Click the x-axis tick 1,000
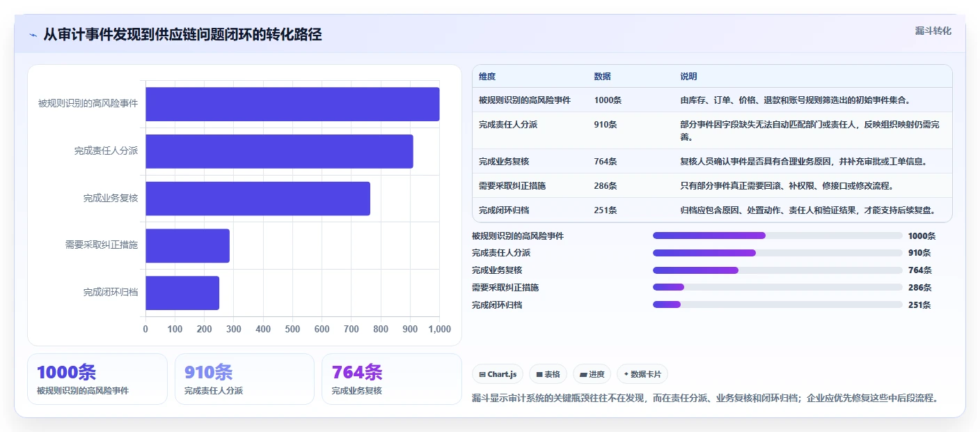Viewport: 980px width, 432px height. pos(439,329)
